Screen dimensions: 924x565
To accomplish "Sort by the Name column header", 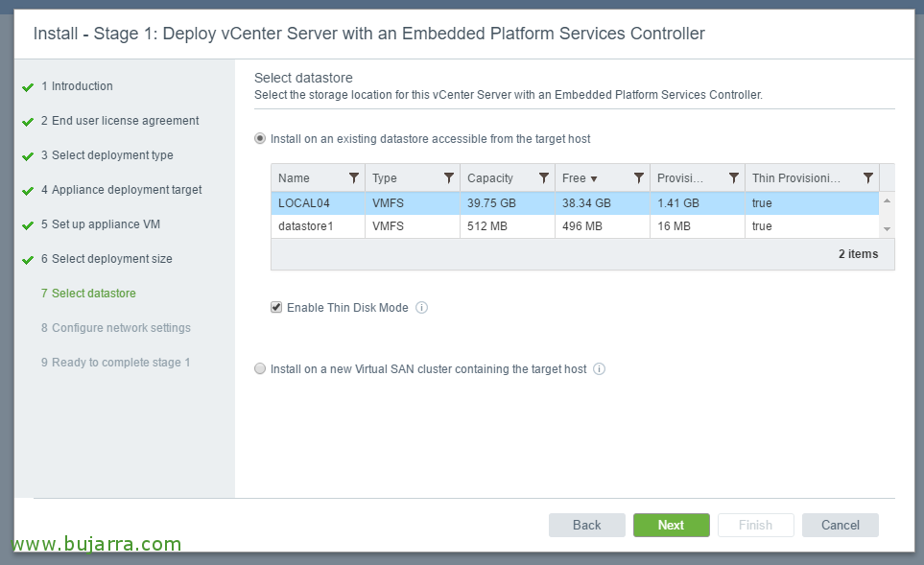I will (x=294, y=177).
